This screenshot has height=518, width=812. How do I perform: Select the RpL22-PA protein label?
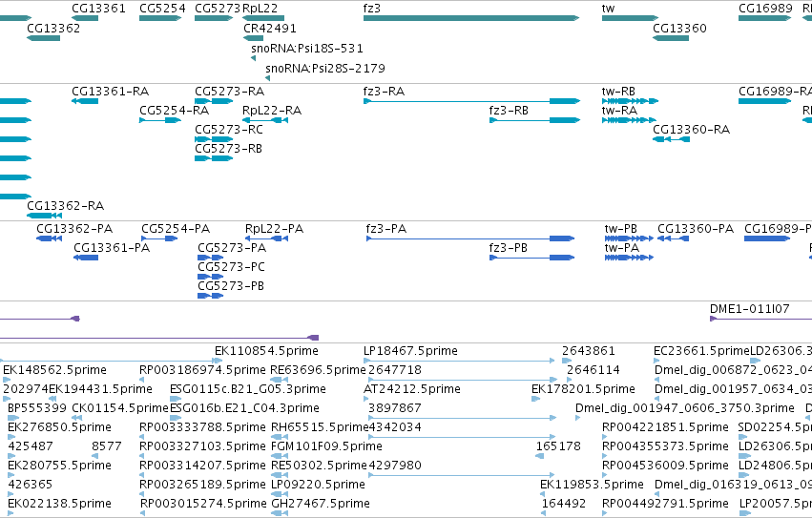[x=274, y=228]
